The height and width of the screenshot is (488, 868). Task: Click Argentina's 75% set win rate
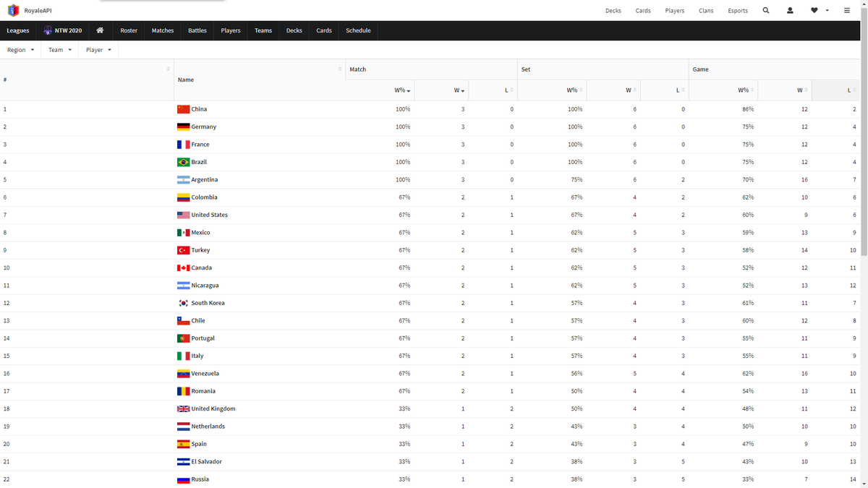click(x=575, y=180)
